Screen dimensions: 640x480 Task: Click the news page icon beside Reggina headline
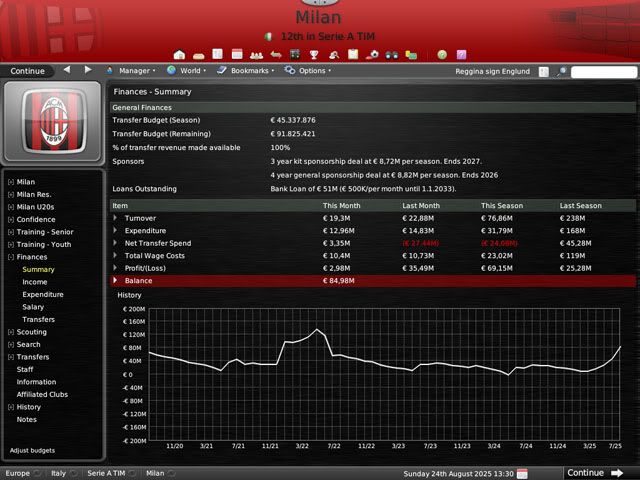[543, 72]
